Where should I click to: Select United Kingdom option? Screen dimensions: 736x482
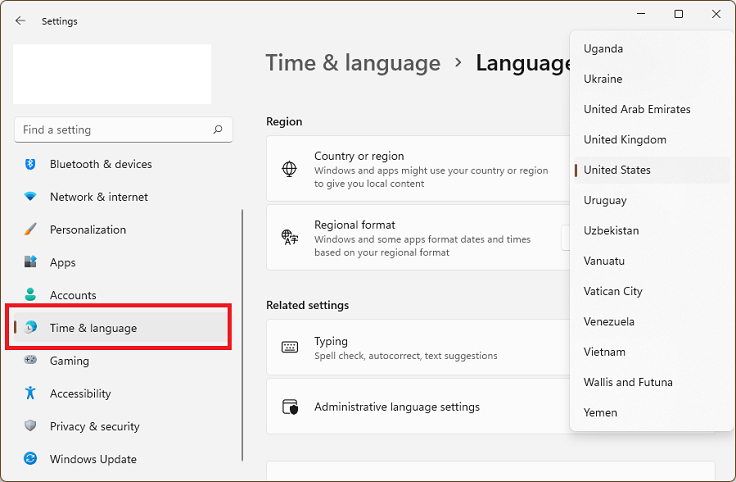click(652, 139)
